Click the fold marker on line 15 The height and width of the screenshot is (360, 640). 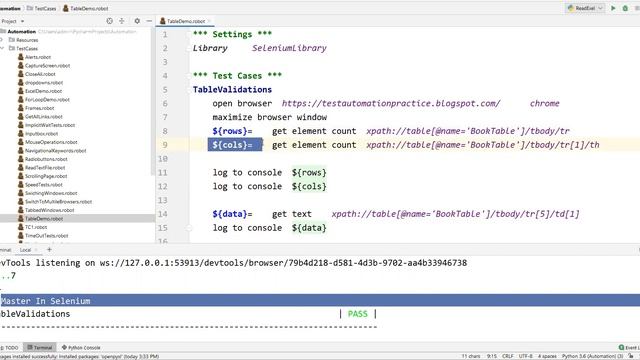click(x=189, y=228)
